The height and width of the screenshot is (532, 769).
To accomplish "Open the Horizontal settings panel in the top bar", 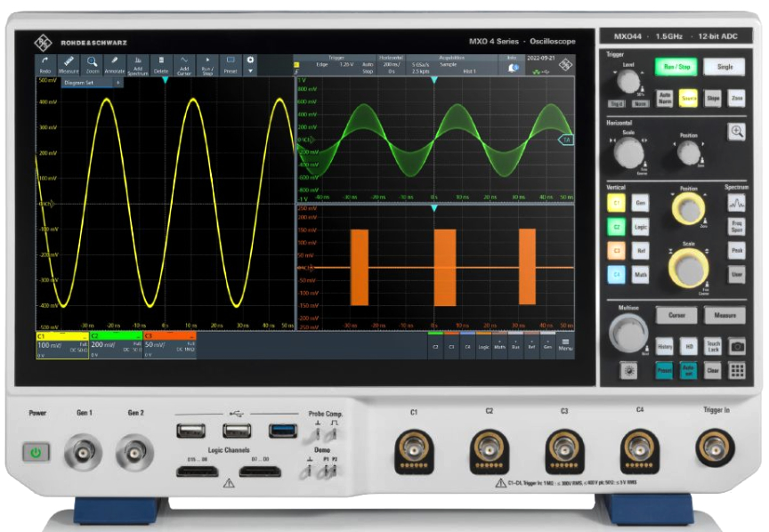I will click(391, 65).
